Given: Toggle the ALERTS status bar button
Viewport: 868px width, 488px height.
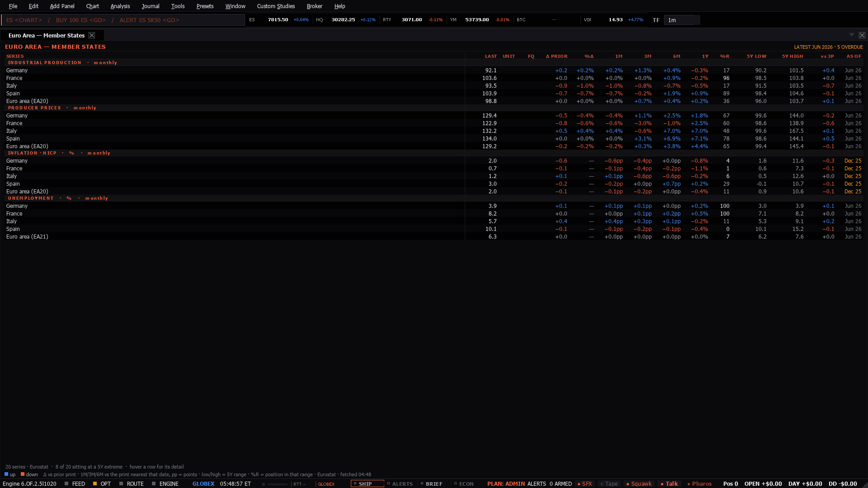Looking at the screenshot, I should pyautogui.click(x=400, y=483).
